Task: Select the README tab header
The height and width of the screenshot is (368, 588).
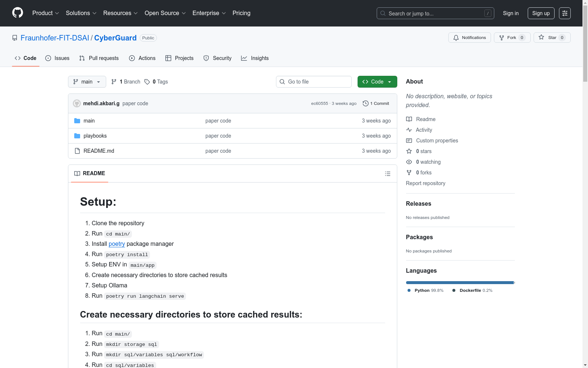Action: point(90,173)
